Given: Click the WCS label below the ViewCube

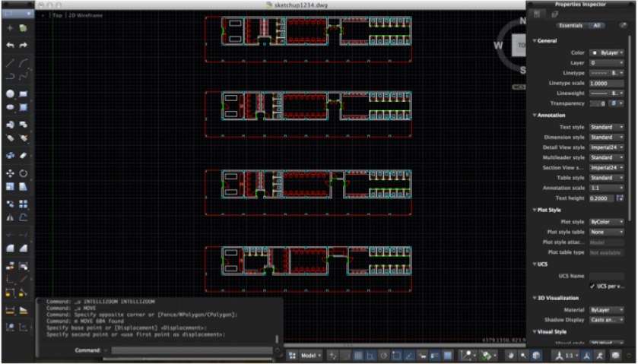Looking at the screenshot, I should [x=519, y=87].
